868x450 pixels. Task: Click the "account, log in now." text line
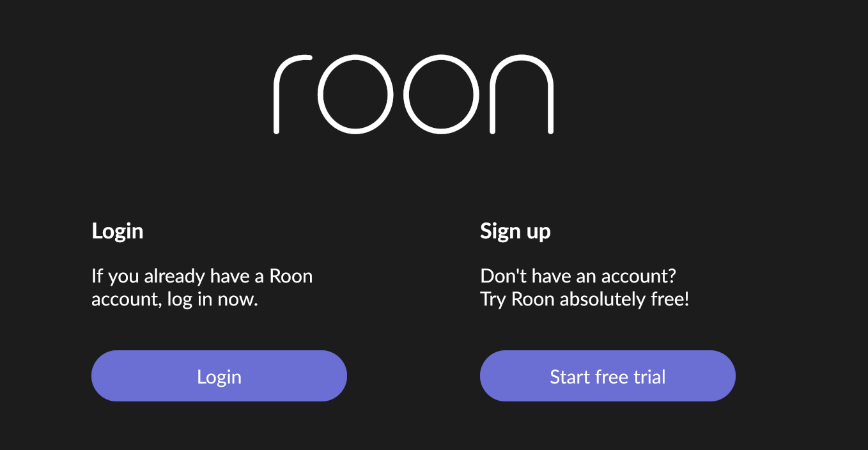click(174, 299)
